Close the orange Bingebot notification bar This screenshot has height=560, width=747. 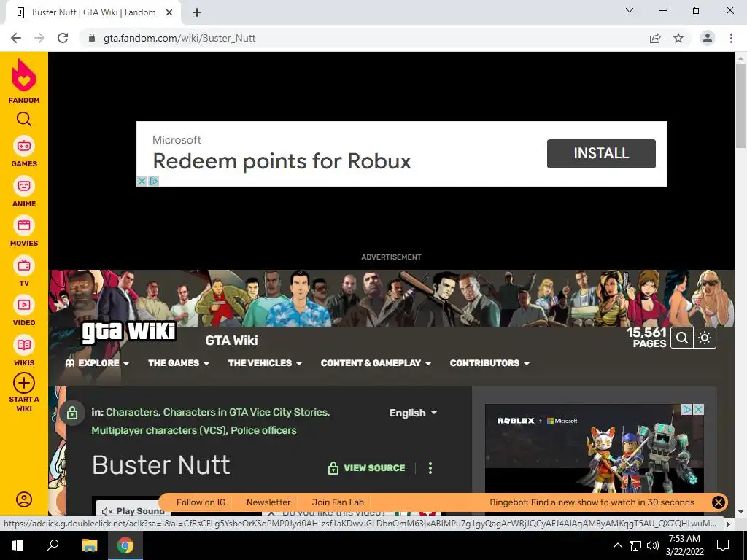click(x=719, y=502)
